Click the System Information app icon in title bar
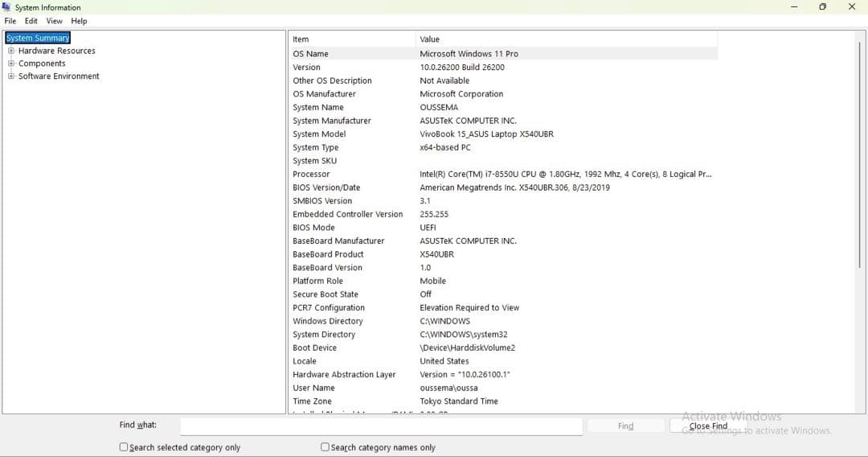 6,7
